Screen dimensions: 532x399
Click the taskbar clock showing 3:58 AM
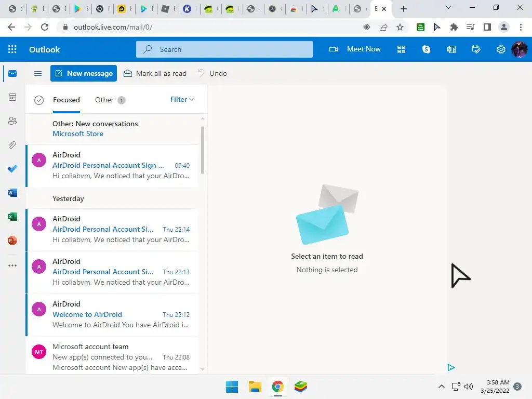tap(495, 387)
